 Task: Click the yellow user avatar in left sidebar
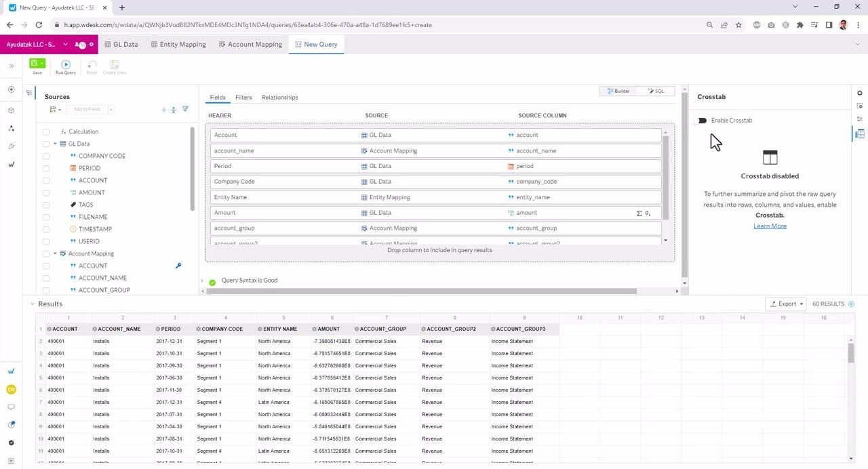coord(11,389)
